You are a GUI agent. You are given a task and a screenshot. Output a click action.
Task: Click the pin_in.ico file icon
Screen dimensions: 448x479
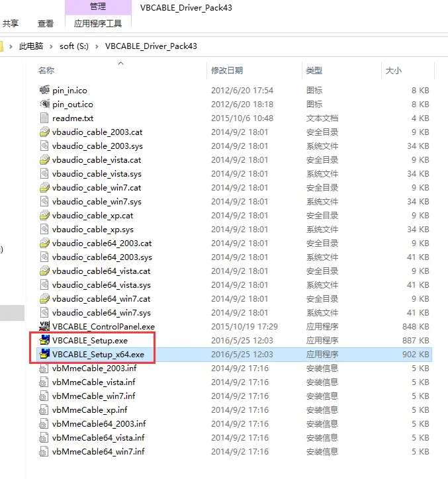(x=44, y=90)
